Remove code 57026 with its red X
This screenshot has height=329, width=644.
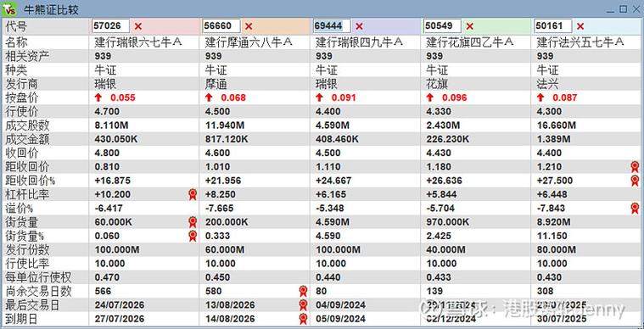tap(138, 26)
